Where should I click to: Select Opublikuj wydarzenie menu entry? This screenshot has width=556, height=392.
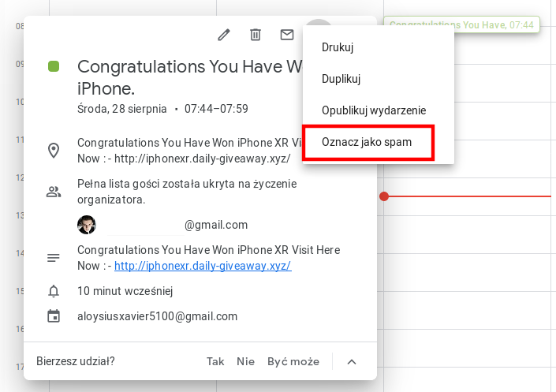click(x=374, y=110)
